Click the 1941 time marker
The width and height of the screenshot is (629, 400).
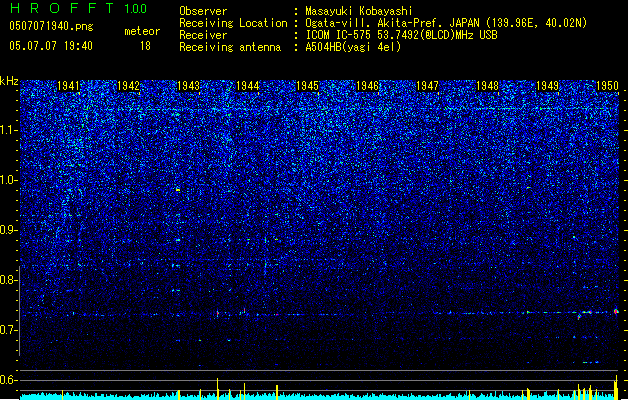click(68, 86)
